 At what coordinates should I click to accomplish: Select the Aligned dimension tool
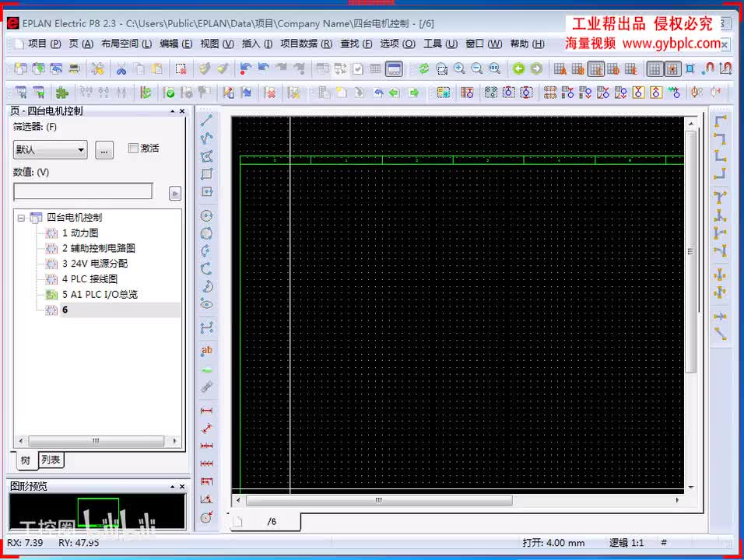206,429
